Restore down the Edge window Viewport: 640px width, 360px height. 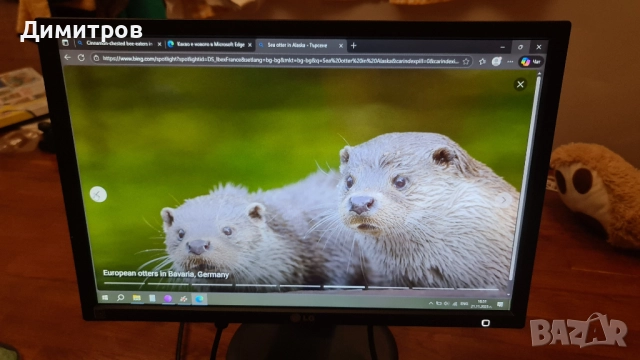click(520, 47)
